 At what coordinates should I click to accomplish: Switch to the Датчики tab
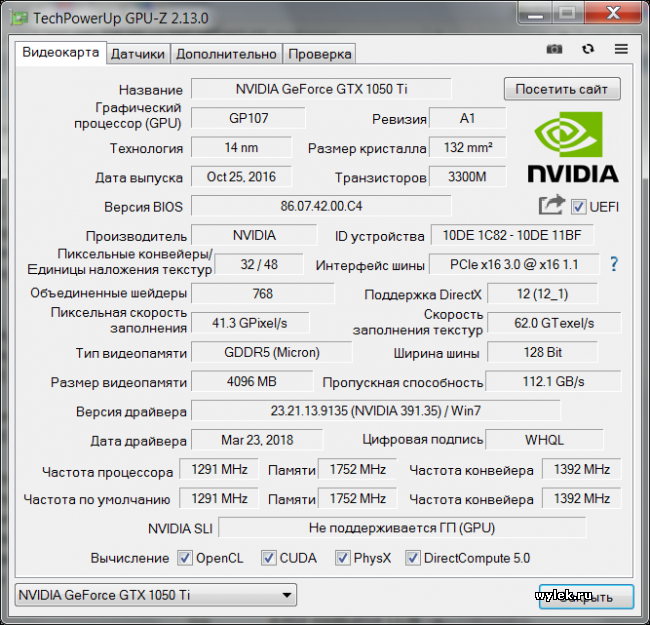point(138,54)
